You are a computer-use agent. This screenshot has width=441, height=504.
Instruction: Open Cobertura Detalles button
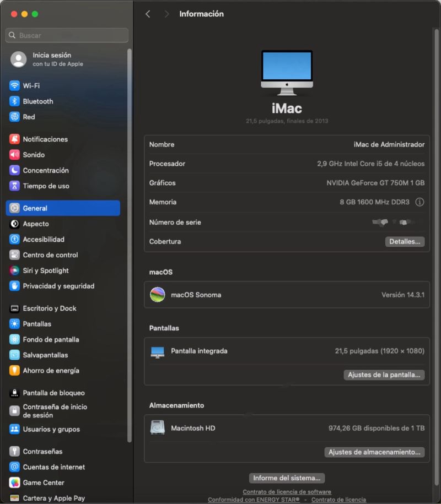(x=405, y=241)
